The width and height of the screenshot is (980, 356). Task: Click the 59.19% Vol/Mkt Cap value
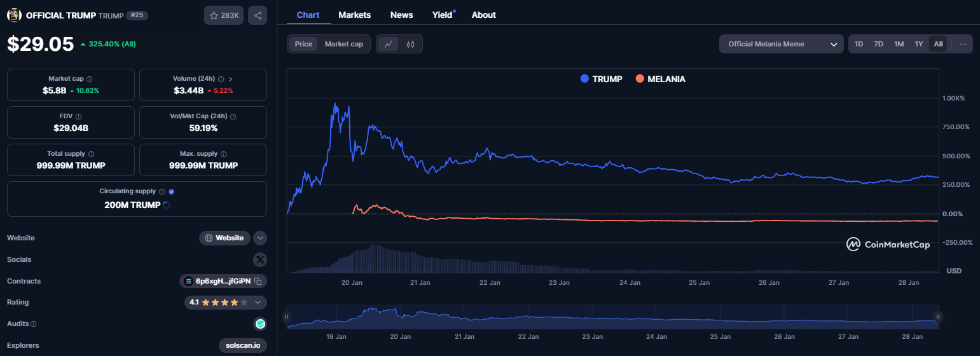click(x=203, y=128)
